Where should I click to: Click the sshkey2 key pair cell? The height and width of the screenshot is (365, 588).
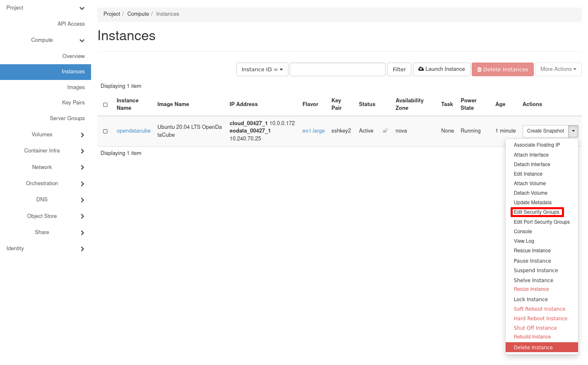click(341, 131)
